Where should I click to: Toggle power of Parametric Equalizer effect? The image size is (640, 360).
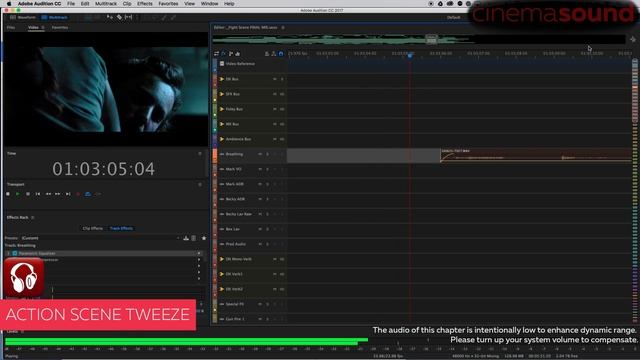click(x=15, y=253)
